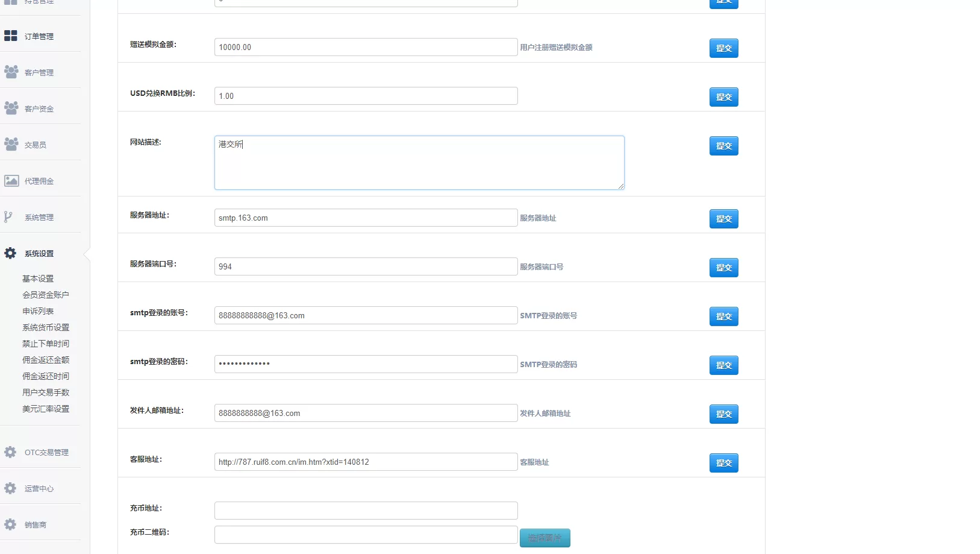The image size is (980, 554).
Task: Focus the smtp登录的密码 password field
Action: tap(366, 364)
